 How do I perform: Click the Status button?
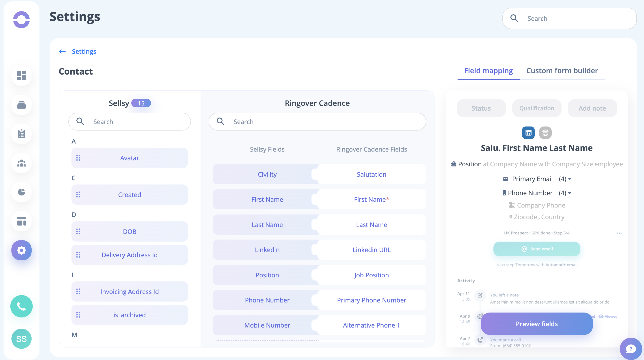click(x=481, y=108)
